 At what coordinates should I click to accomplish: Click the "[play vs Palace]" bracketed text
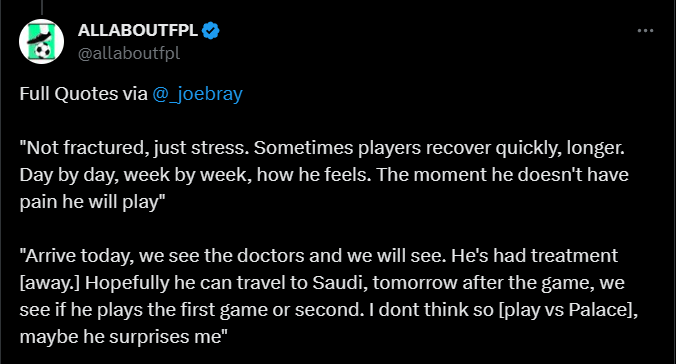[566, 310]
